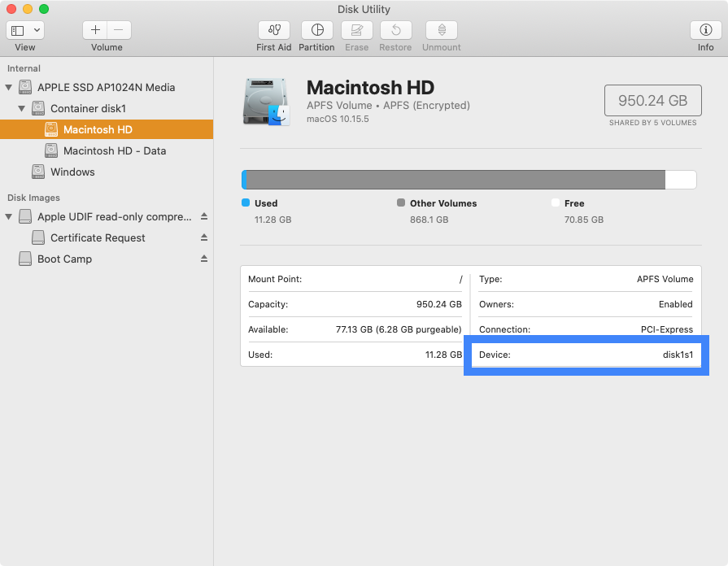The height and width of the screenshot is (566, 728).
Task: Open the Partition tool
Action: pos(317,30)
